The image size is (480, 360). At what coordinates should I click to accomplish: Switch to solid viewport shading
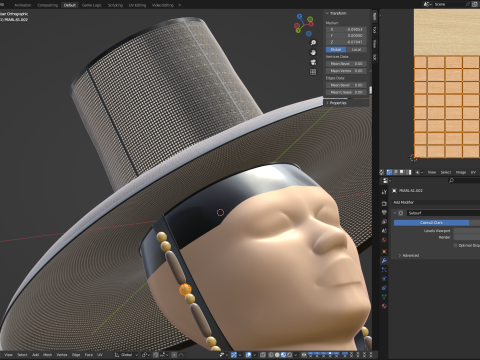[277, 355]
